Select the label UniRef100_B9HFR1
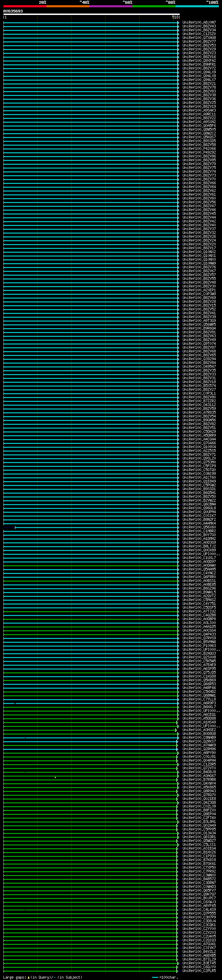 click(x=199, y=64)
